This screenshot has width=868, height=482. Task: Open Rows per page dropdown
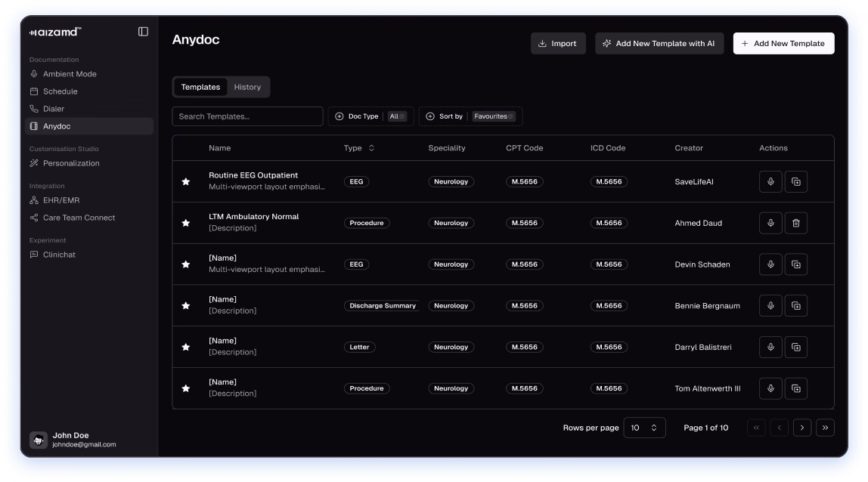644,428
